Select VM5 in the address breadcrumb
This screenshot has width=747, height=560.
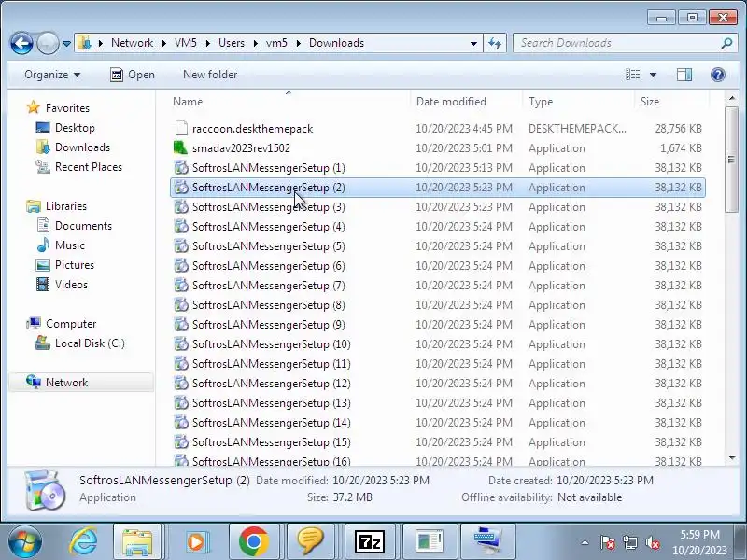pos(185,43)
